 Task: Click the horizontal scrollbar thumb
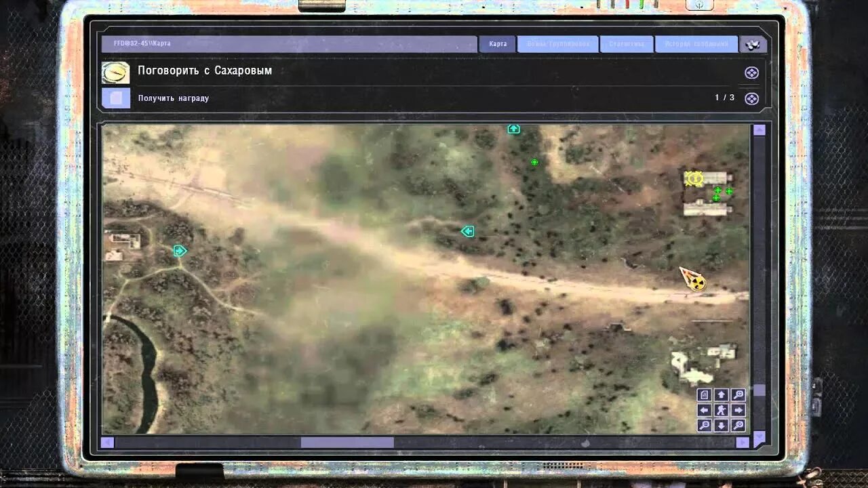click(x=347, y=443)
